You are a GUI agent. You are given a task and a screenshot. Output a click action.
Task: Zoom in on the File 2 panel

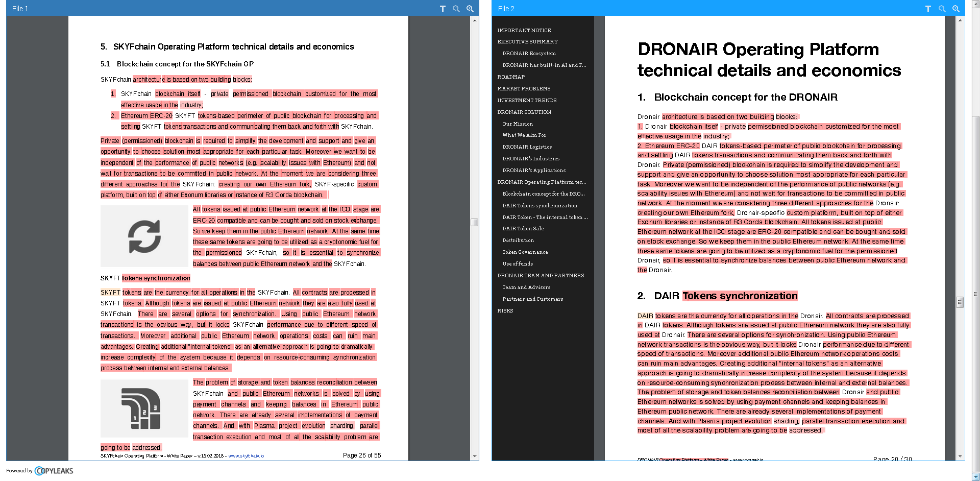point(956,9)
